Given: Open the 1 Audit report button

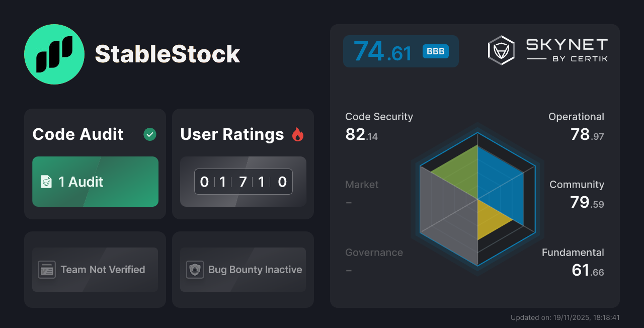Looking at the screenshot, I should [x=95, y=182].
